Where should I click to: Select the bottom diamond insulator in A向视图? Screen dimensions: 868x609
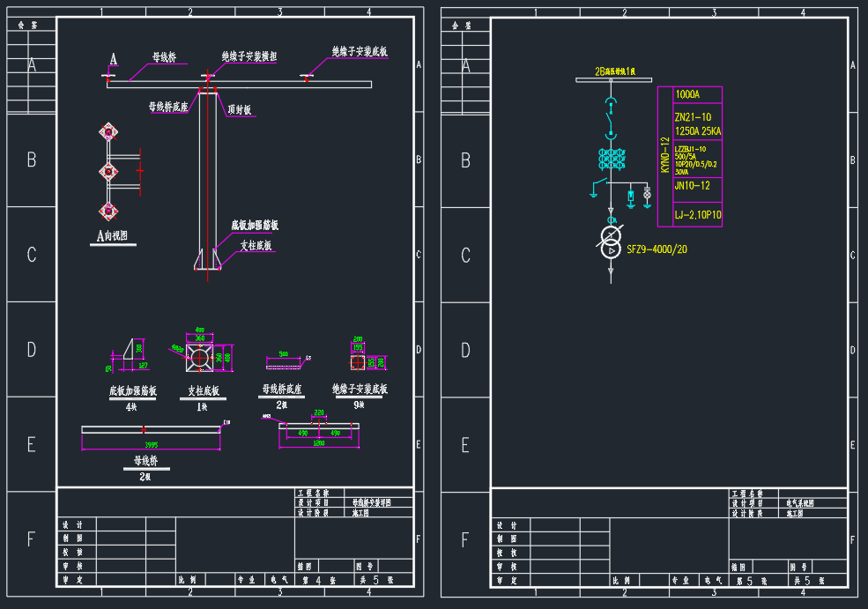click(108, 210)
